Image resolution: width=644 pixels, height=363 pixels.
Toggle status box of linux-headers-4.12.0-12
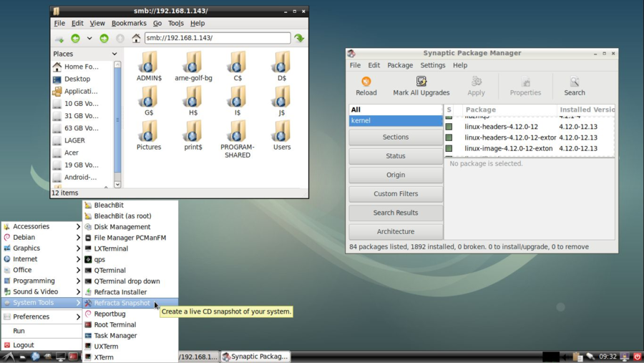click(449, 127)
